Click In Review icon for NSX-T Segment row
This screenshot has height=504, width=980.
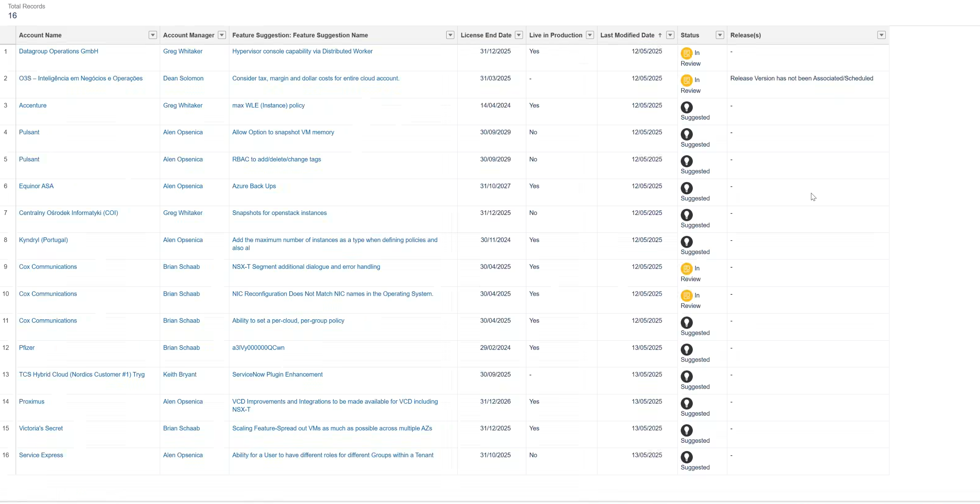pyautogui.click(x=686, y=268)
